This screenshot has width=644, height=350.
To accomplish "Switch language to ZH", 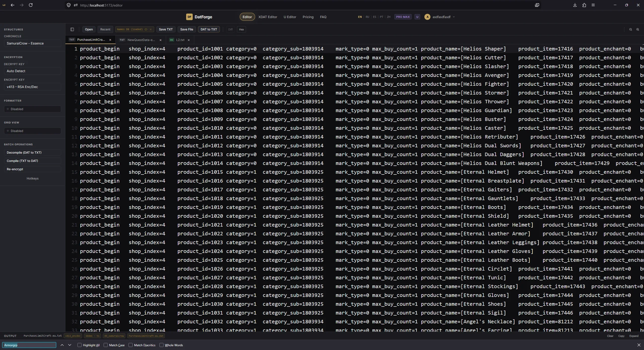I will [389, 17].
